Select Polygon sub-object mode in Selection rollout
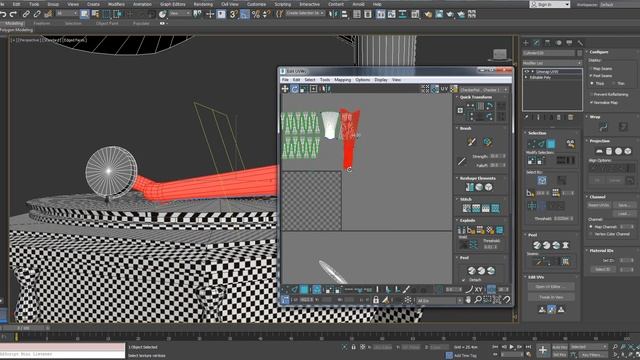640x360 pixels. 551,143
